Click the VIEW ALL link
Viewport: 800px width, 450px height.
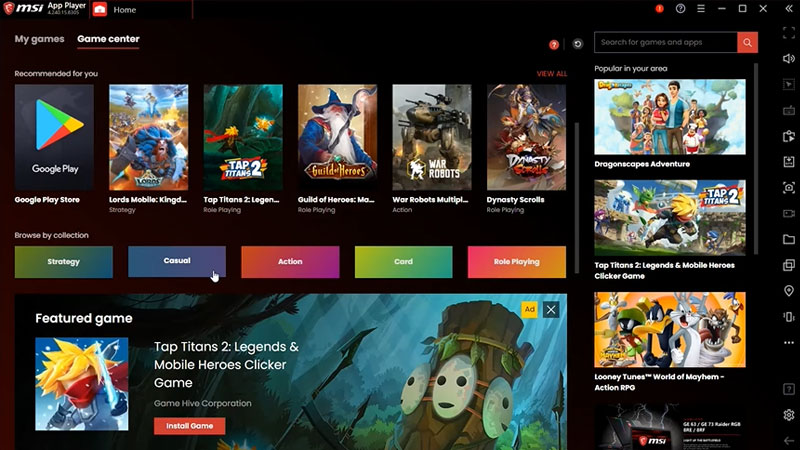tap(552, 74)
